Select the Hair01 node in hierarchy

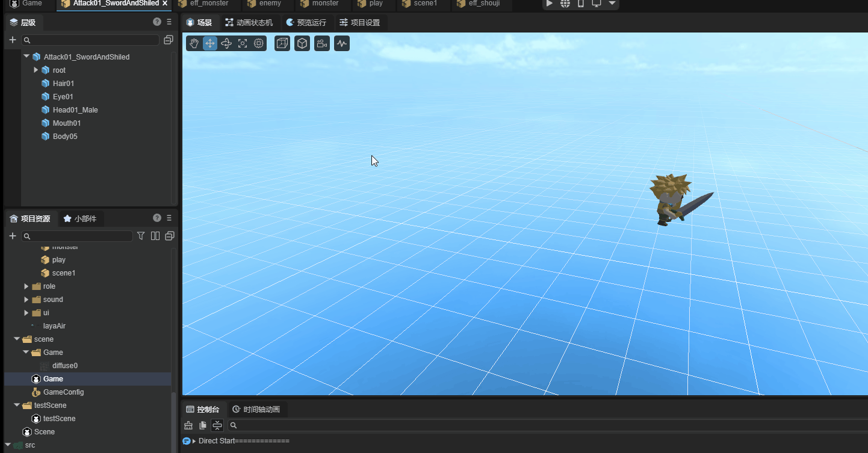point(63,84)
